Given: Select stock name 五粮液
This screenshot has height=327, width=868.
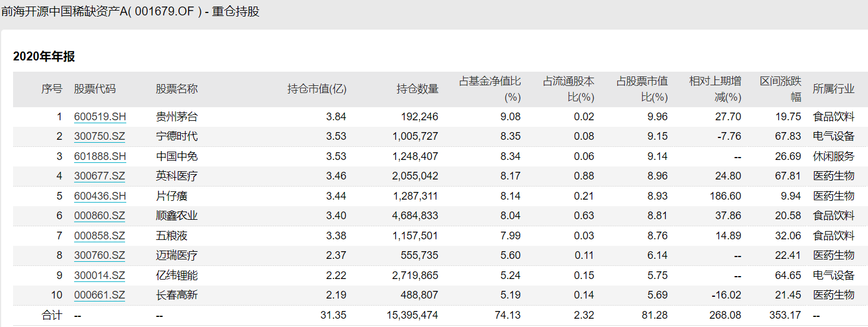Looking at the screenshot, I should coord(172,236).
